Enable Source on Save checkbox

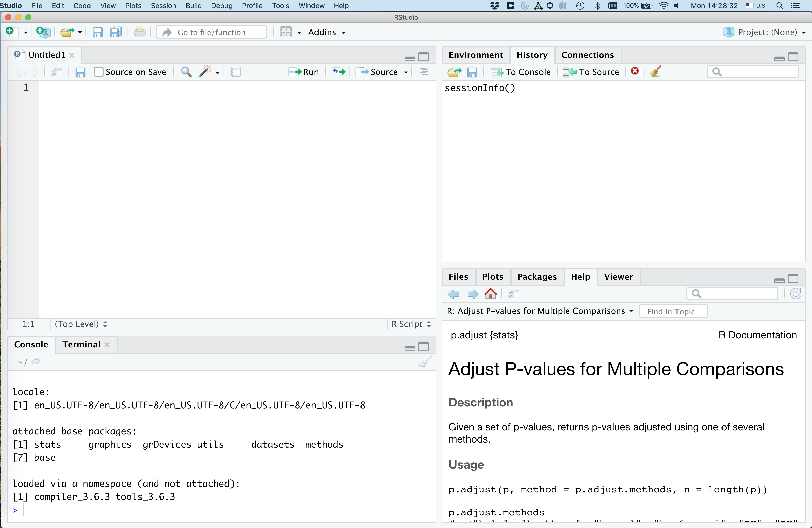[x=98, y=72]
